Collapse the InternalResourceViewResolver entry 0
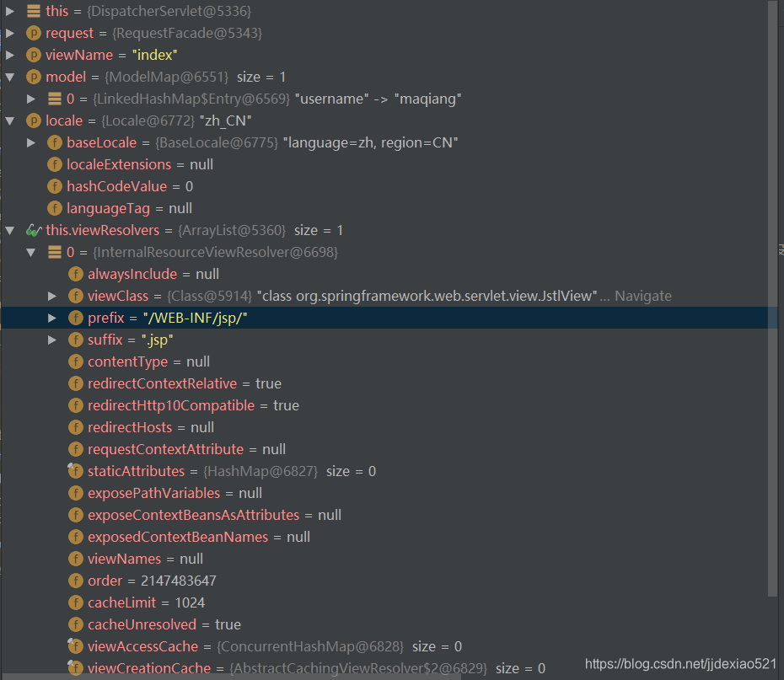Viewport: 784px width, 680px height. tap(31, 252)
